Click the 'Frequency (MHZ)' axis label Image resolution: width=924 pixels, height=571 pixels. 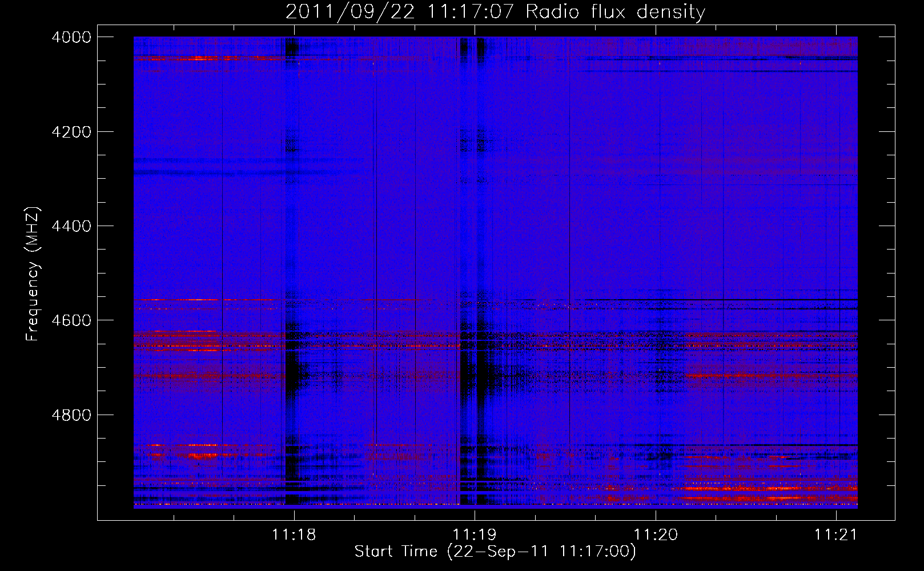point(33,274)
